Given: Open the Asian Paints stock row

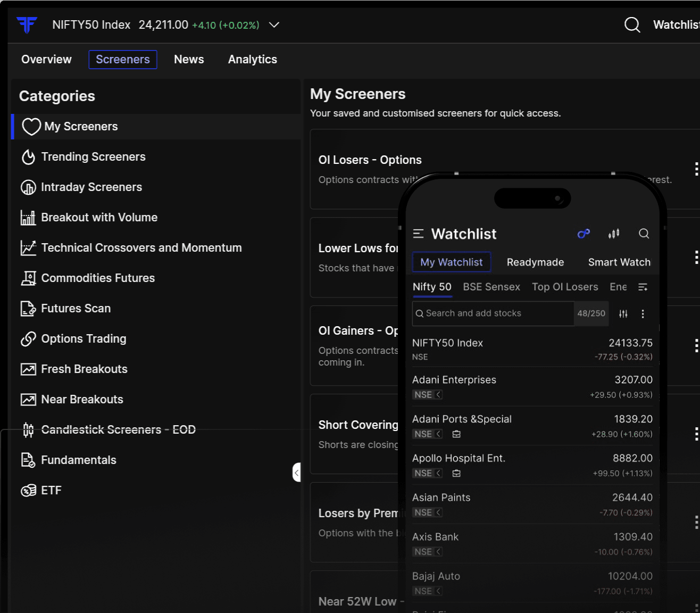Looking at the screenshot, I should pyautogui.click(x=532, y=505).
